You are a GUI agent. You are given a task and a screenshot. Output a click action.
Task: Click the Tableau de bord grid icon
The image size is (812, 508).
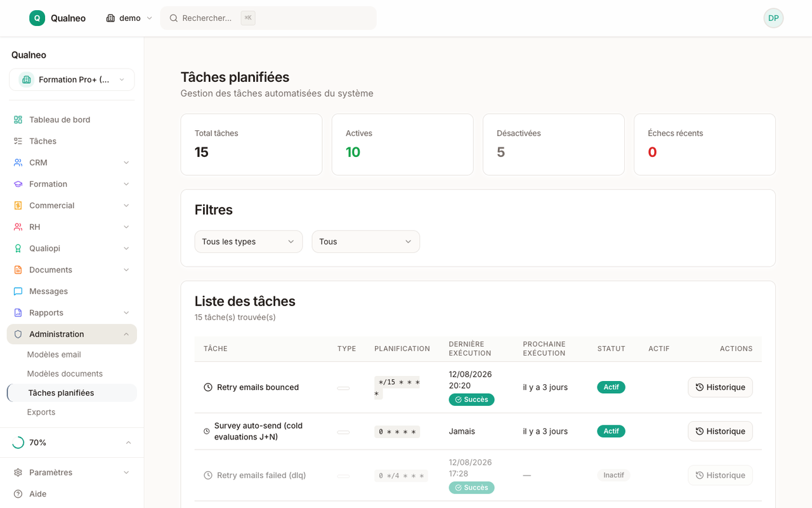click(18, 120)
